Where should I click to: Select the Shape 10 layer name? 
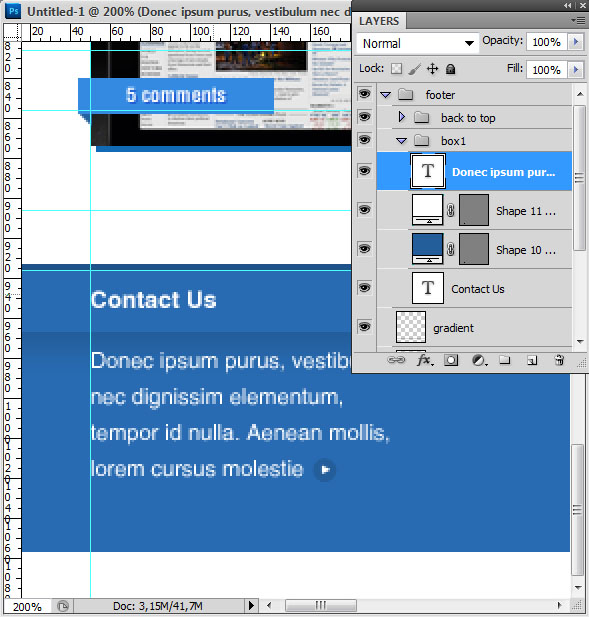526,250
